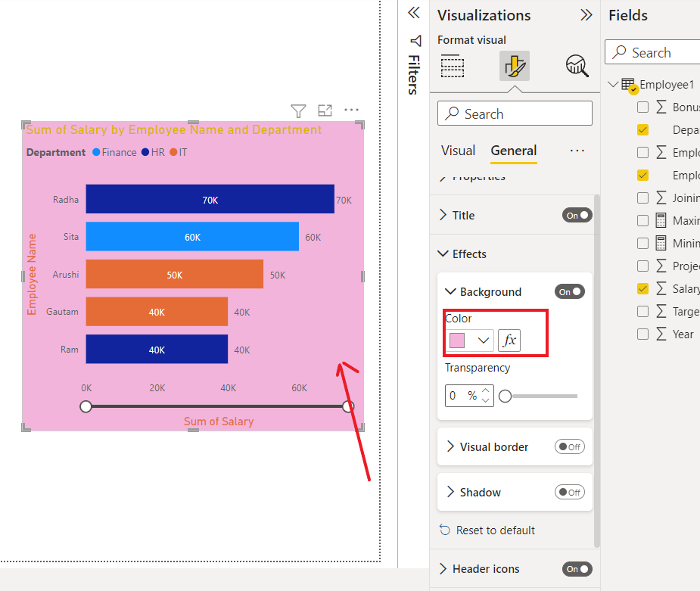Screen dimensions: 700x591
Task: Click the HR legend marker
Action: click(x=145, y=152)
